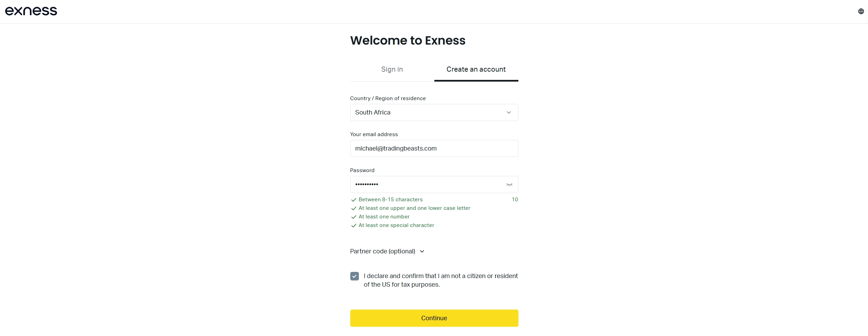Select the Create an account tab
Viewport: 868px width, 336px height.
coord(476,69)
